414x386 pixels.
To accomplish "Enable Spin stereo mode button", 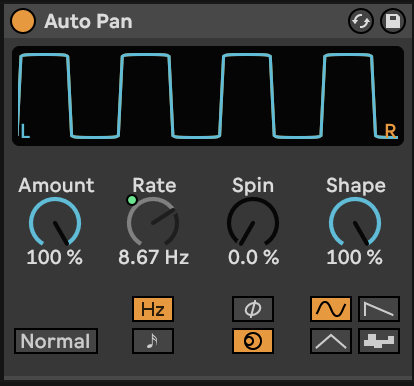I will [253, 341].
